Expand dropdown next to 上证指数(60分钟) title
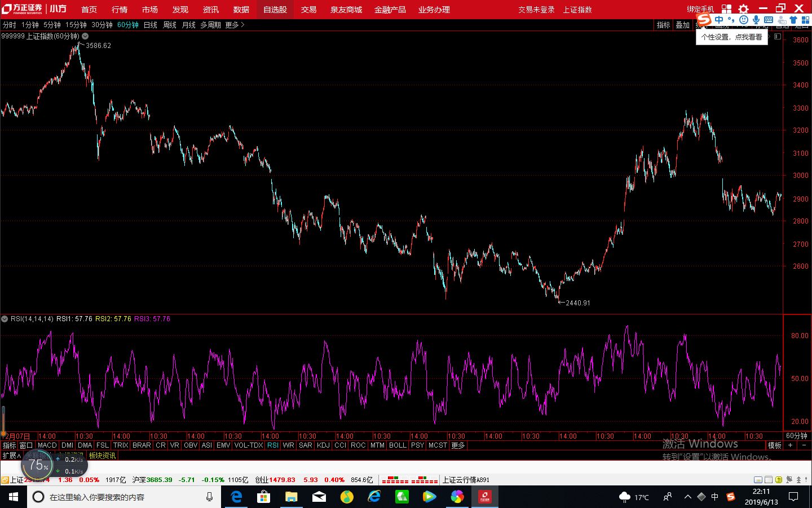The width and height of the screenshot is (812, 508). click(x=85, y=36)
